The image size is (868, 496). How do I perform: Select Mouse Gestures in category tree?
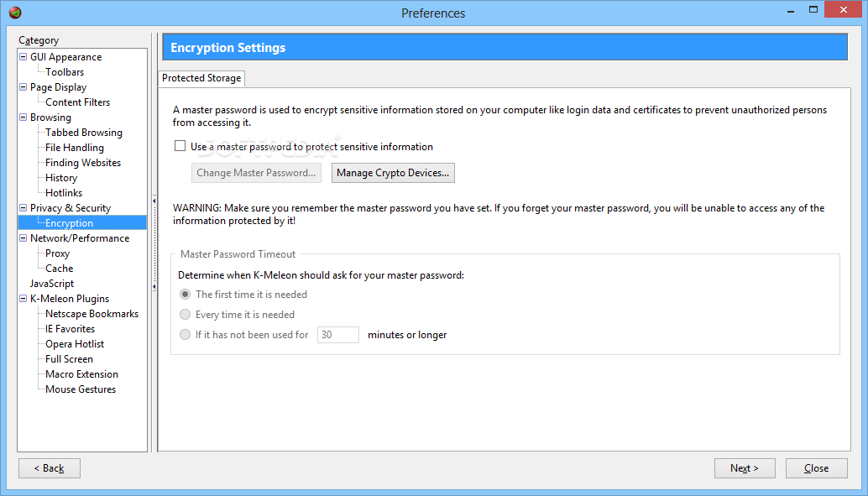click(x=81, y=389)
